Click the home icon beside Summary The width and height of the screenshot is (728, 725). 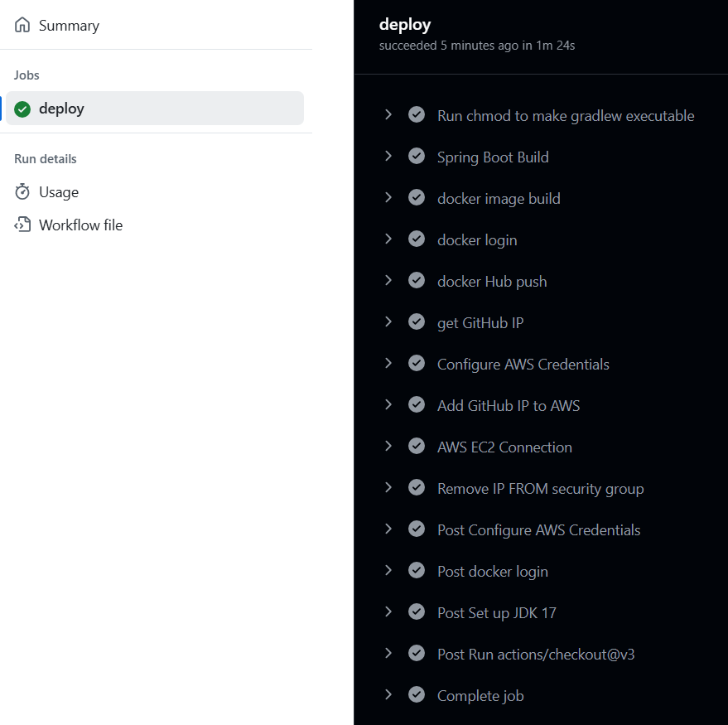click(22, 25)
